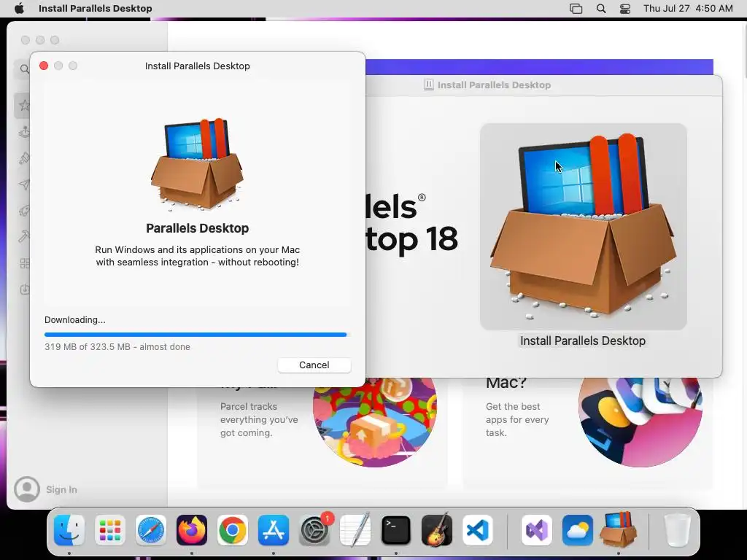The height and width of the screenshot is (560, 747).
Task: Open App Store search in the sidebar
Action: 24,69
